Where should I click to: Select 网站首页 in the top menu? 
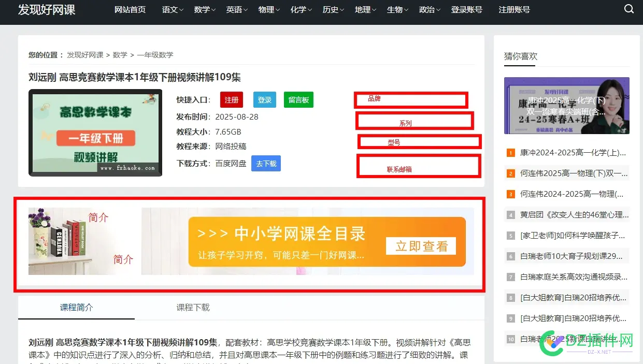[130, 9]
